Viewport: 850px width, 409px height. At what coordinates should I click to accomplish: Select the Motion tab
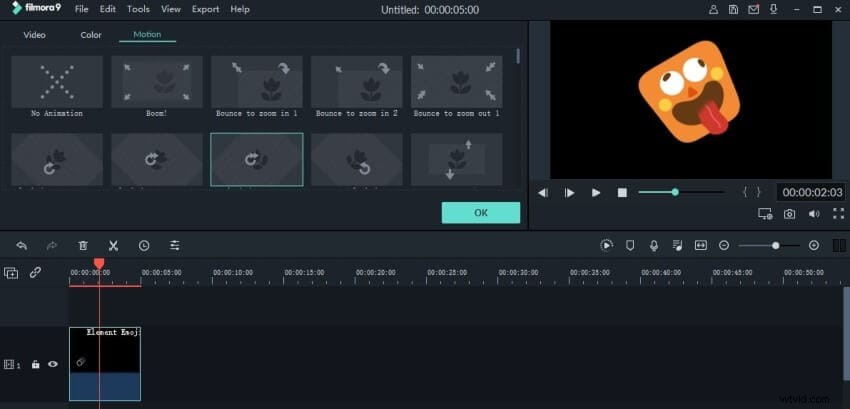pos(147,34)
